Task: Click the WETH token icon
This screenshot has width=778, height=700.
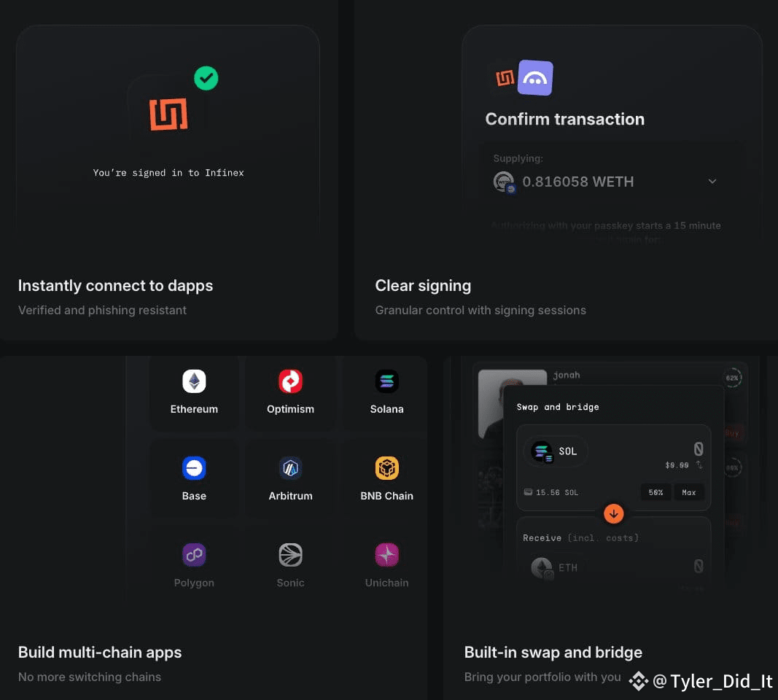Action: (504, 182)
